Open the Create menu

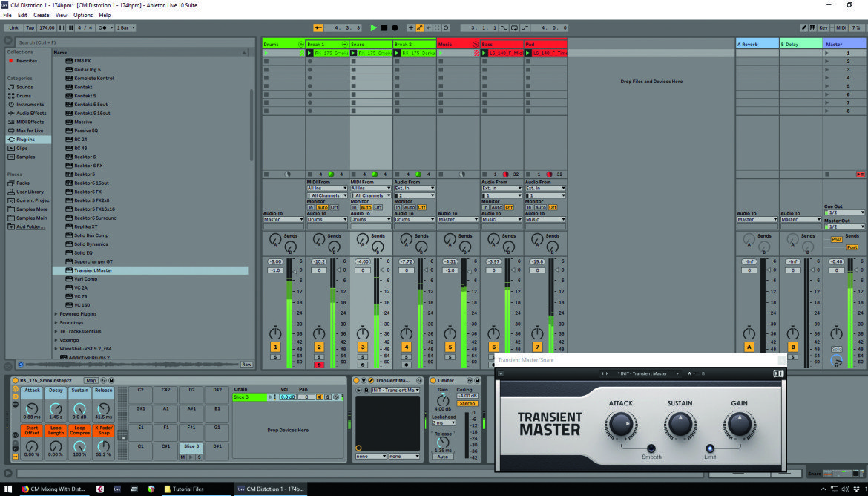[41, 15]
